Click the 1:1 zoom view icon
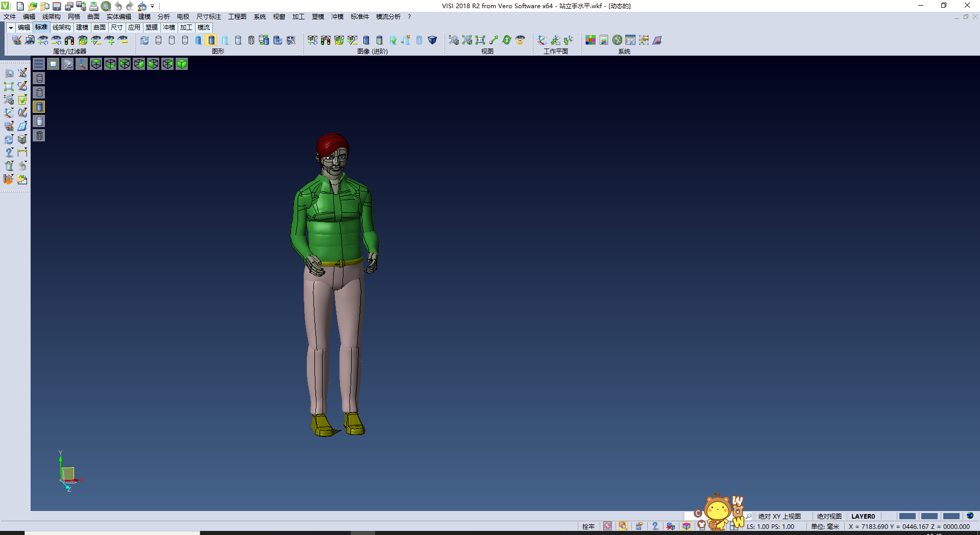Image resolution: width=980 pixels, height=535 pixels. pyautogui.click(x=480, y=40)
